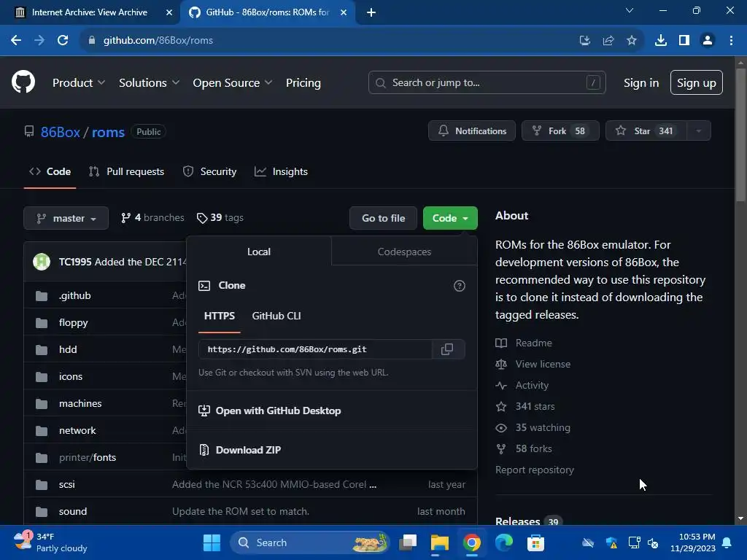Screen dimensions: 747x560
Task: Toggle Chrome side panel icon
Action: tap(684, 41)
